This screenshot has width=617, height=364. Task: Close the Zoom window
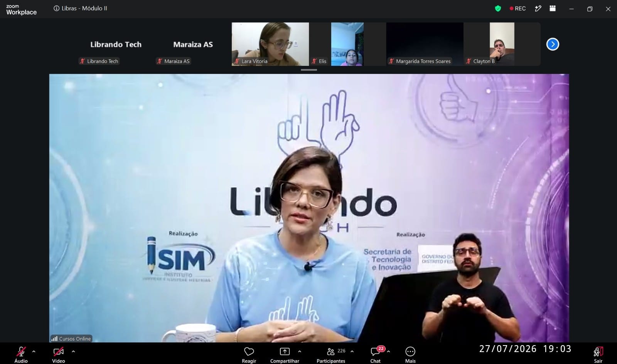(608, 9)
